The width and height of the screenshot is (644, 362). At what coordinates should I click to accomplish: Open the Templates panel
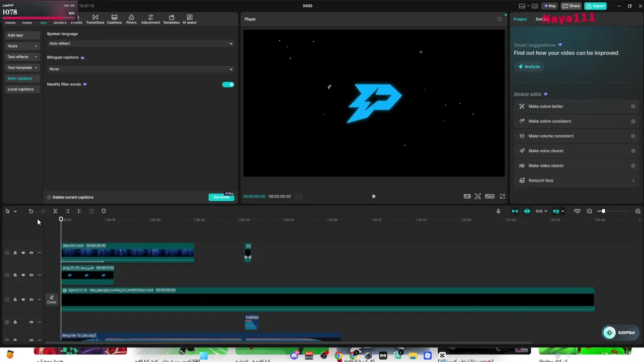[x=171, y=19]
